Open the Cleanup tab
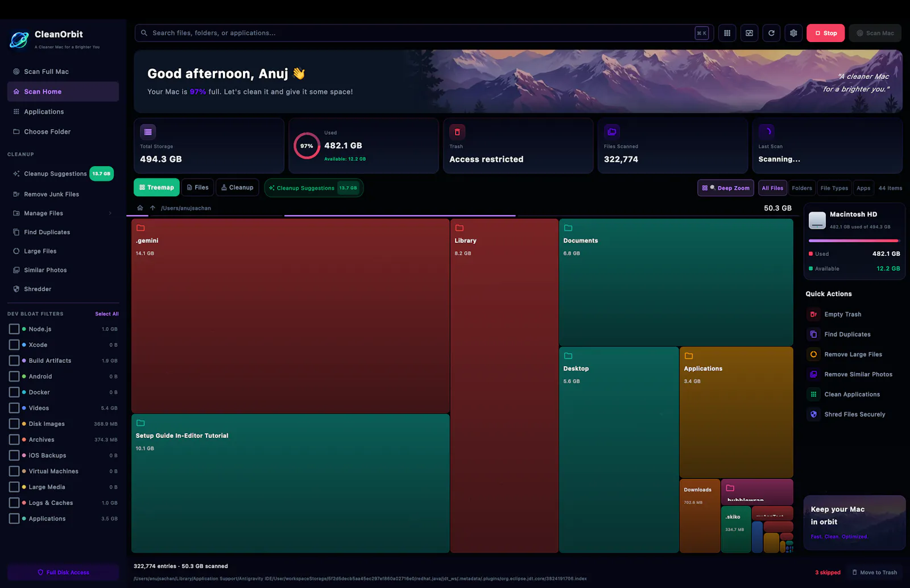The width and height of the screenshot is (910, 588). 237,188
